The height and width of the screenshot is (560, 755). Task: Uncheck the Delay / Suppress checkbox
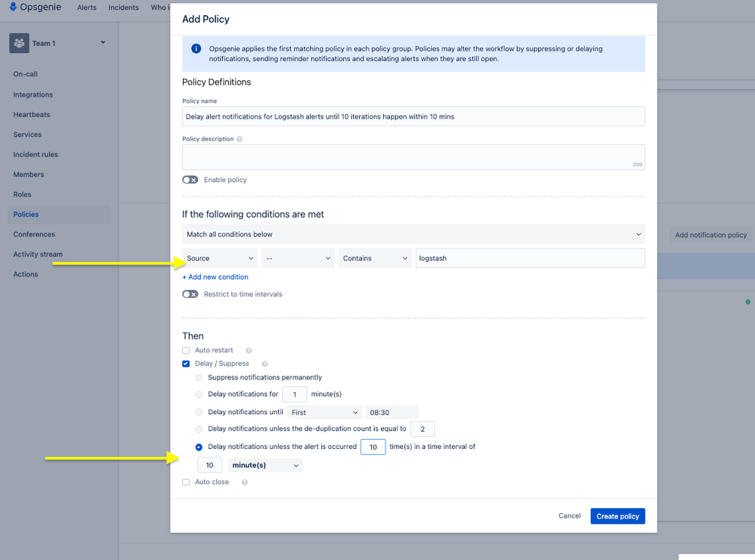point(186,364)
